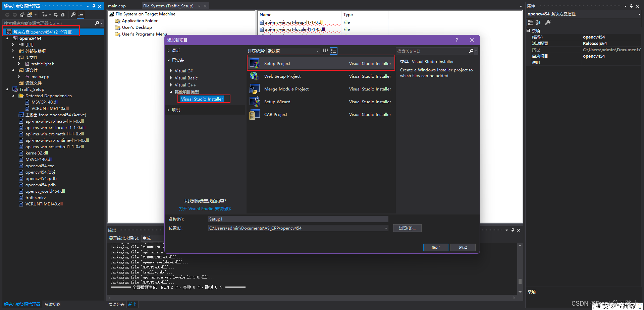644x310 pixels.
Task: Click the property pages wrench icon
Action: (548, 22)
